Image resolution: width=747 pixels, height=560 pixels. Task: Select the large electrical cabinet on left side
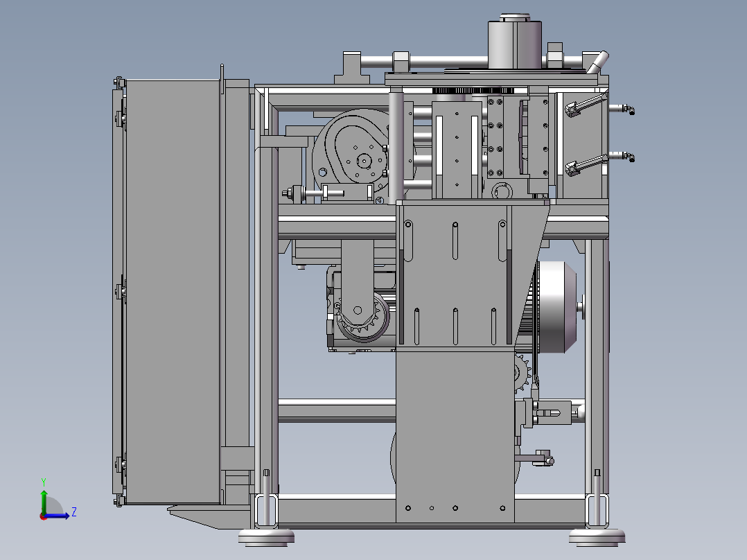pos(172,292)
